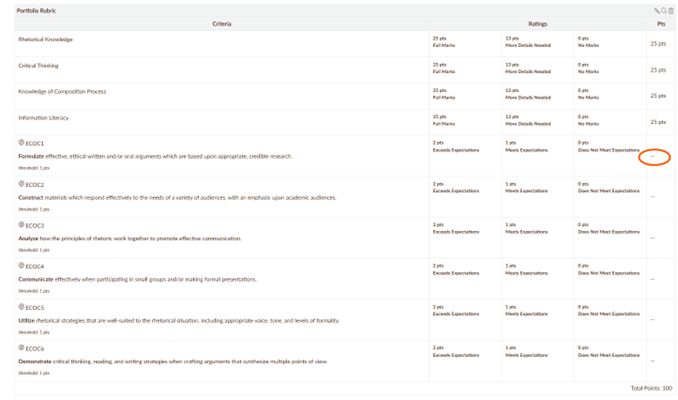The height and width of the screenshot is (400, 678).
Task: Choose More Details Needed for Knowledge of Composition Process
Action: coord(528,98)
